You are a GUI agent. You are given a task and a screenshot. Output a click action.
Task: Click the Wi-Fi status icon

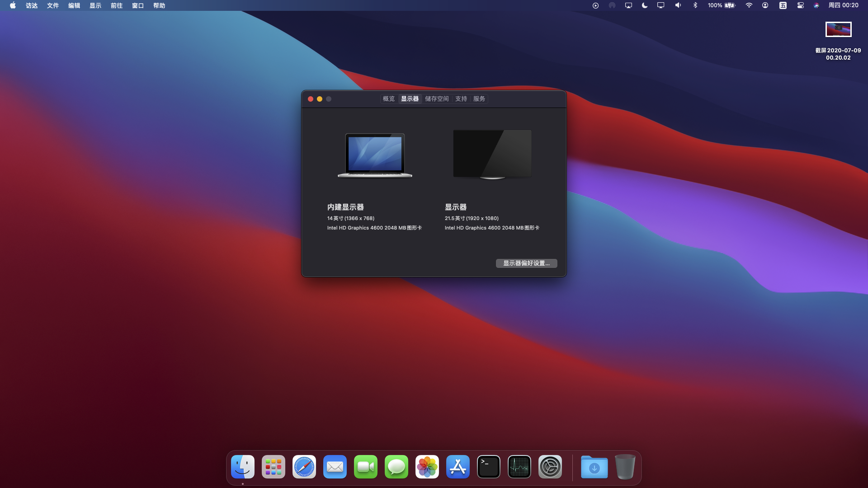(749, 5)
